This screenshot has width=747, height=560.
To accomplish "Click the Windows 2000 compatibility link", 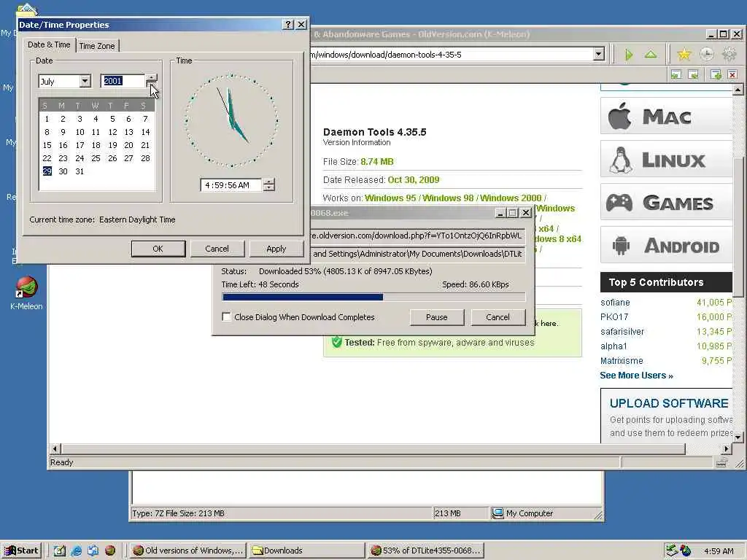I will pos(511,198).
